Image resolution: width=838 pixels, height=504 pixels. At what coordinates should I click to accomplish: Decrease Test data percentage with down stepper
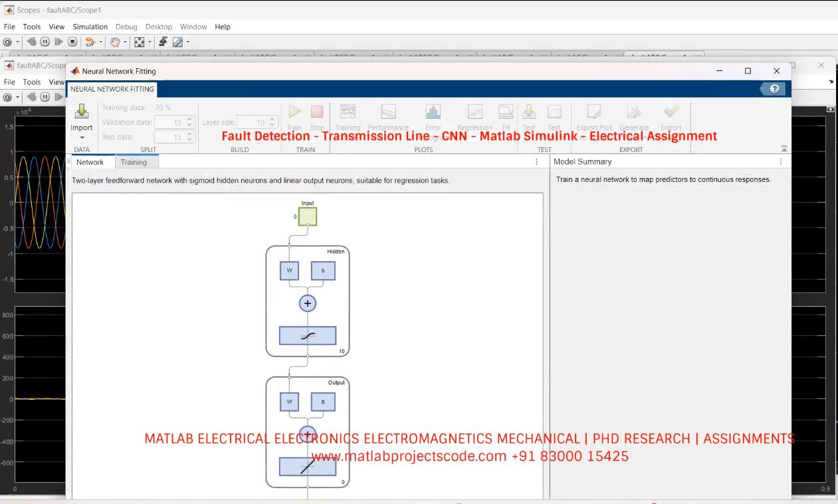189,139
